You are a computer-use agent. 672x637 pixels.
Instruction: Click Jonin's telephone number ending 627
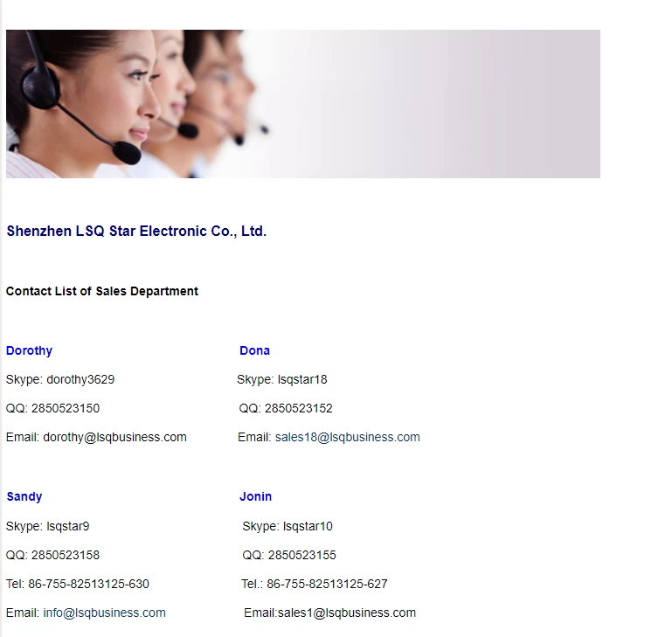point(327,584)
